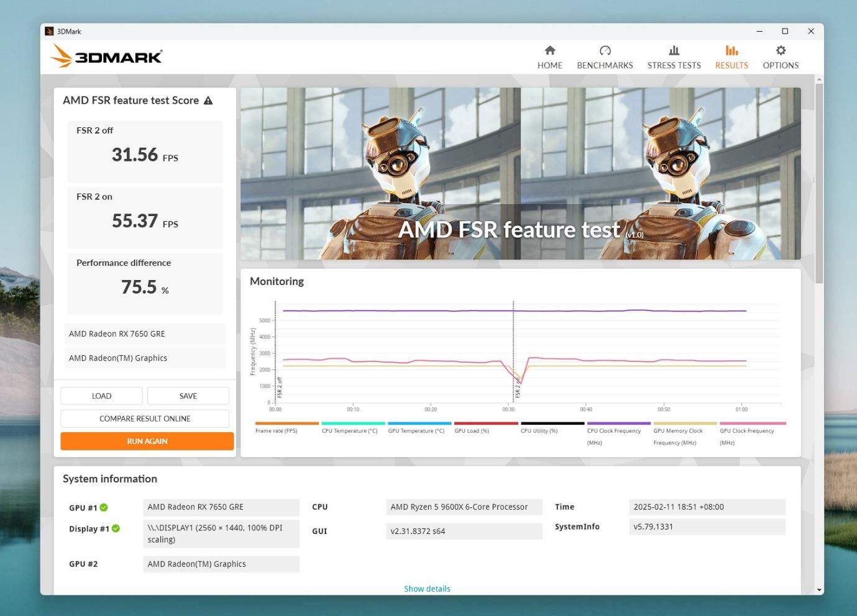Image resolution: width=857 pixels, height=616 pixels.
Task: Click the System information heading
Action: click(110, 479)
